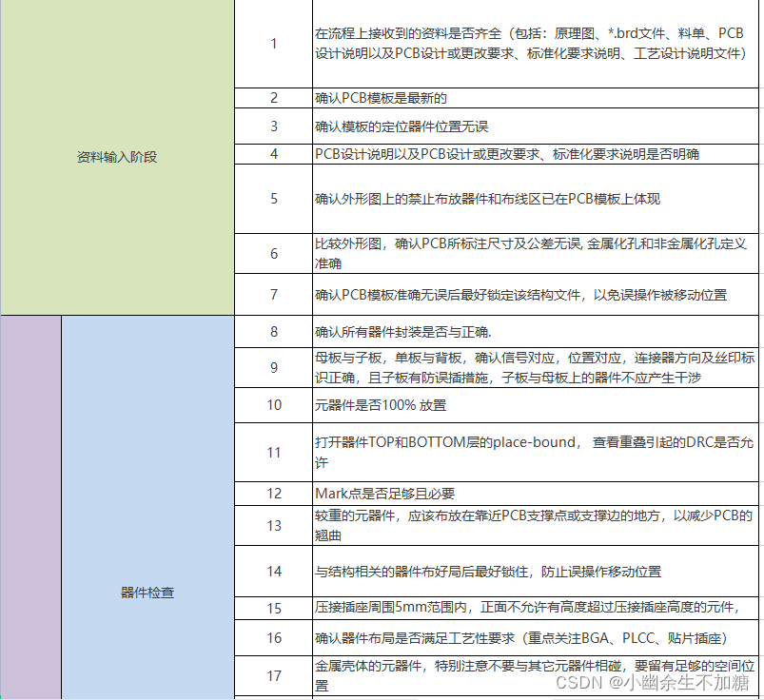Viewport: 764px width, 700px height.
Task: Select the 元器件是否100% 放置 cell
Action: pos(409,405)
